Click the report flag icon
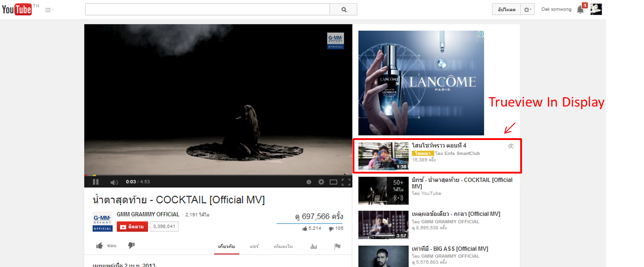The height and width of the screenshot is (267, 644). point(337,246)
